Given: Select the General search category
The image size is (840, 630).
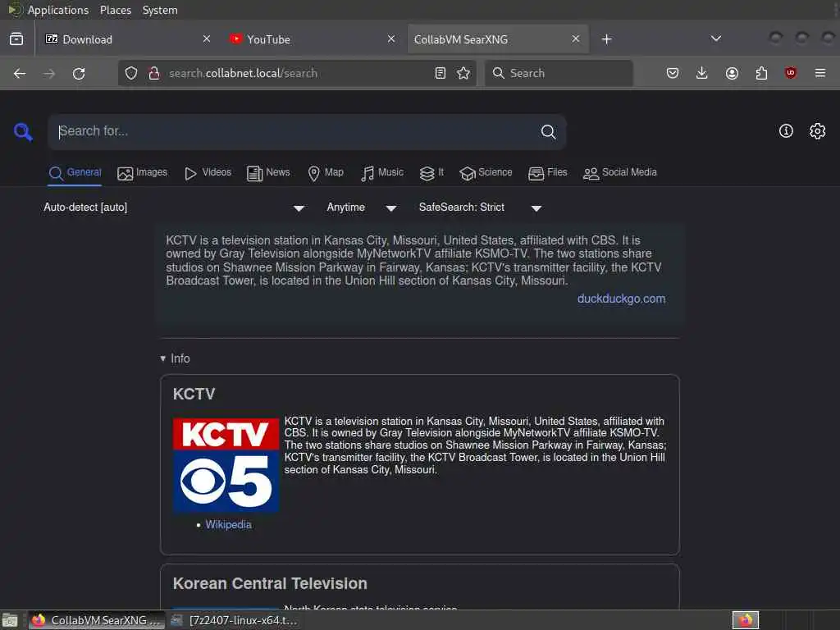Looking at the screenshot, I should click(x=75, y=173).
